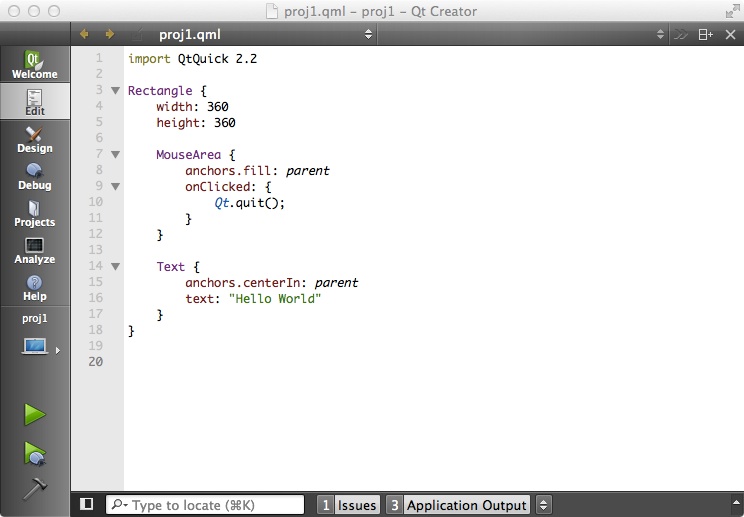Switch to Debug mode
The width and height of the screenshot is (744, 517).
pos(35,176)
